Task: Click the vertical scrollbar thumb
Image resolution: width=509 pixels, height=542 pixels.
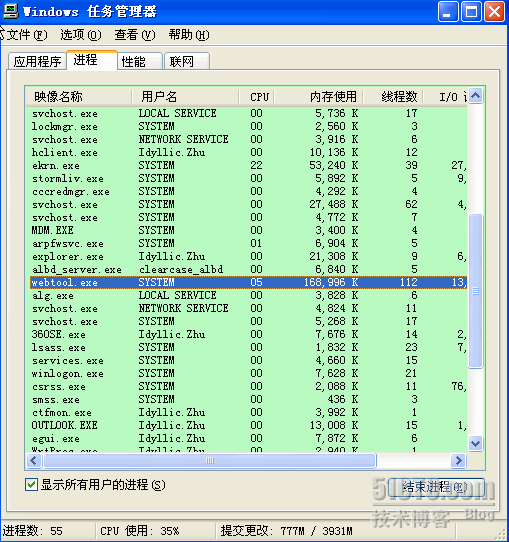Action: (475, 291)
